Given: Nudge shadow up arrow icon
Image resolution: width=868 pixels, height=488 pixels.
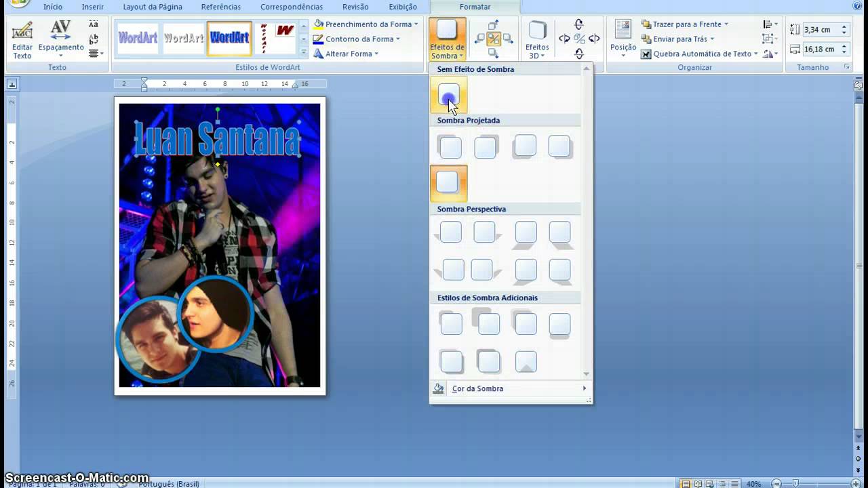Looking at the screenshot, I should 493,25.
